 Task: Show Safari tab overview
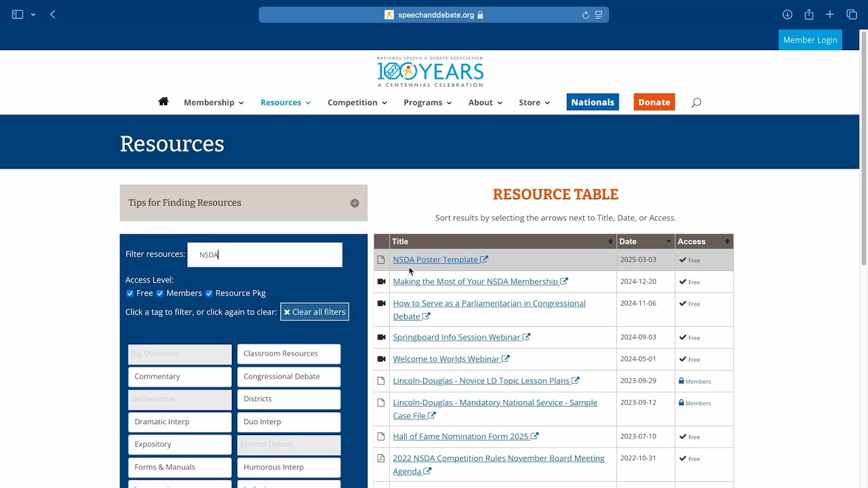(852, 14)
